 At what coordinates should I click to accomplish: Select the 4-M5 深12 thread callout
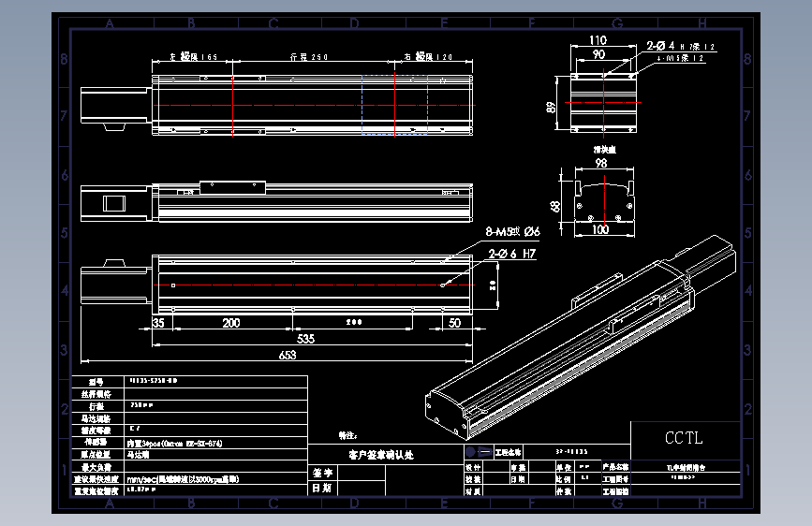[x=680, y=59]
